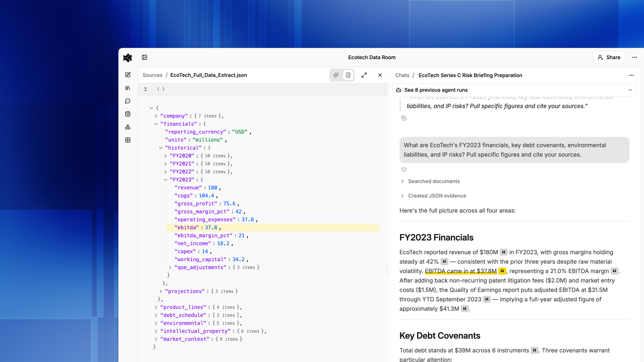The width and height of the screenshot is (644, 362).
Task: Collapse the "FY2023" JSON node
Action: (166, 180)
